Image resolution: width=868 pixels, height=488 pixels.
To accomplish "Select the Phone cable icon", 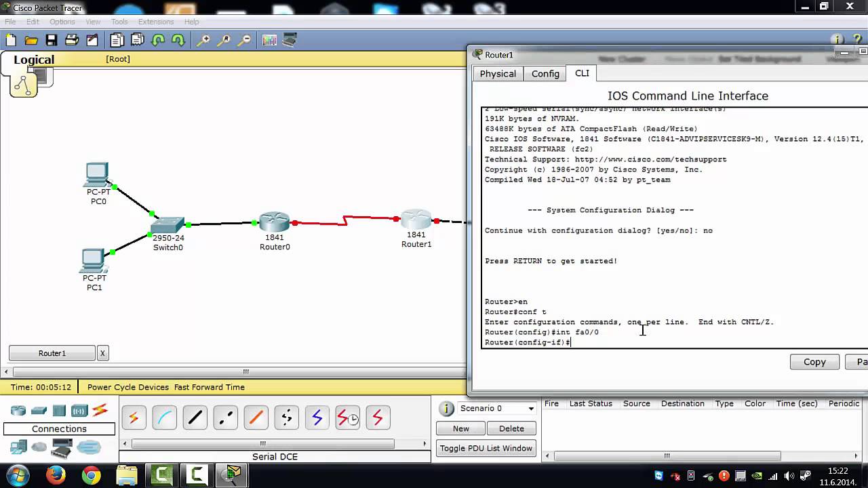I will [286, 418].
